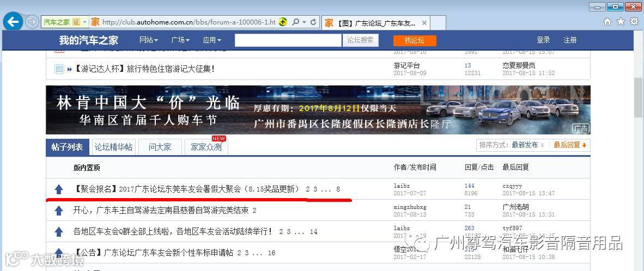The image size is (644, 271).
Task: Click the 论坛搜索 button
Action: click(x=360, y=40)
